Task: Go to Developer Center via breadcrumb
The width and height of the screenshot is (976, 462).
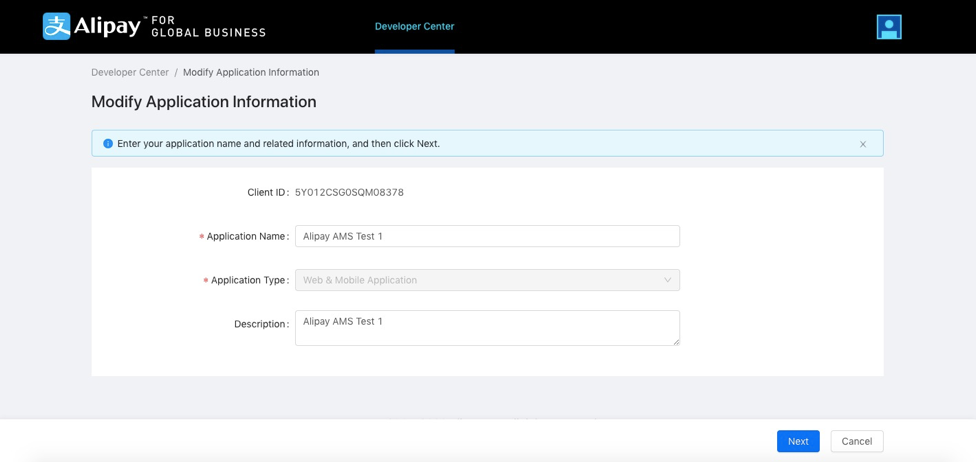Action: click(x=130, y=72)
